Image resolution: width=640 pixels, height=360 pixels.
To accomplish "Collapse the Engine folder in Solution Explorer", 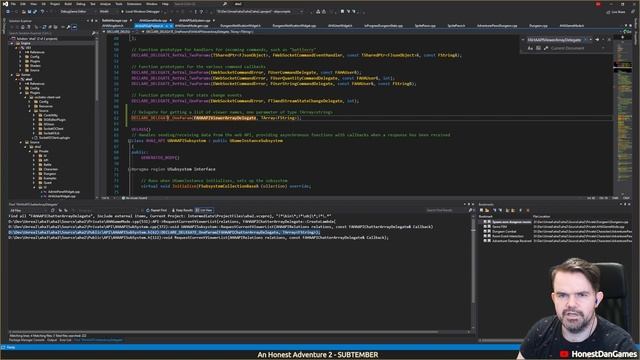I will (x=12, y=43).
